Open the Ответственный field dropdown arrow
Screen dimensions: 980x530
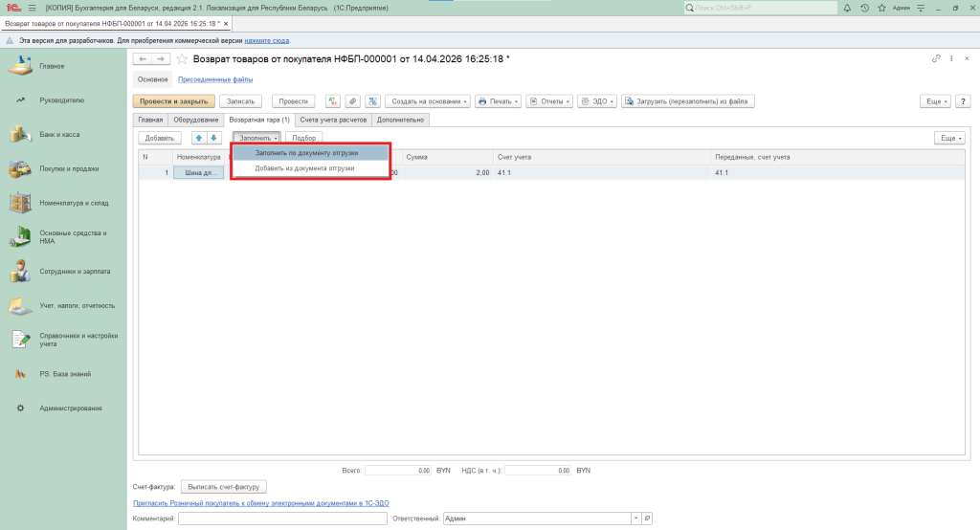(x=635, y=519)
